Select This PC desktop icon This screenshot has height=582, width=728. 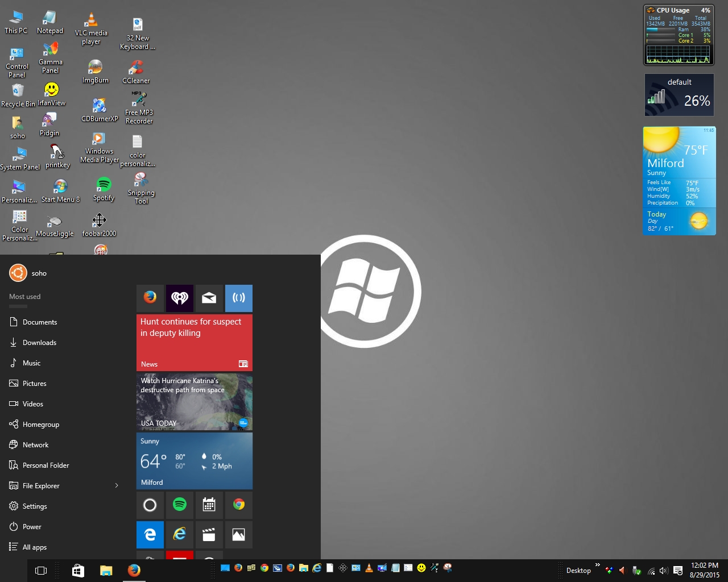pos(16,23)
